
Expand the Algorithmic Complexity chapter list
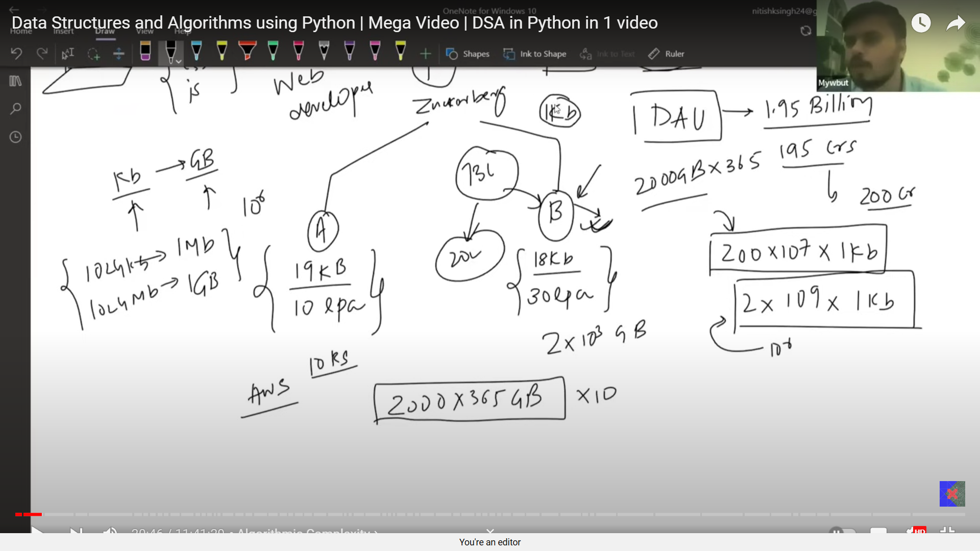point(306,531)
